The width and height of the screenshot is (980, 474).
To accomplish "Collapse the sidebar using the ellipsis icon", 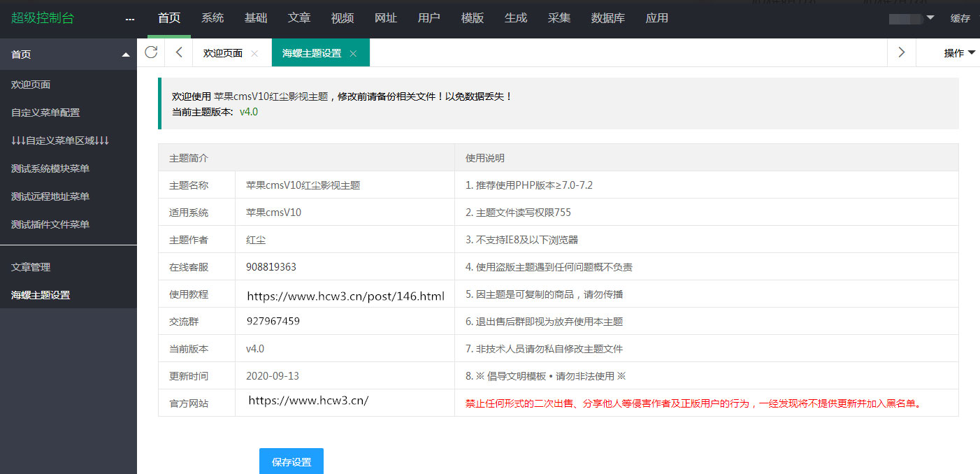I will click(129, 19).
